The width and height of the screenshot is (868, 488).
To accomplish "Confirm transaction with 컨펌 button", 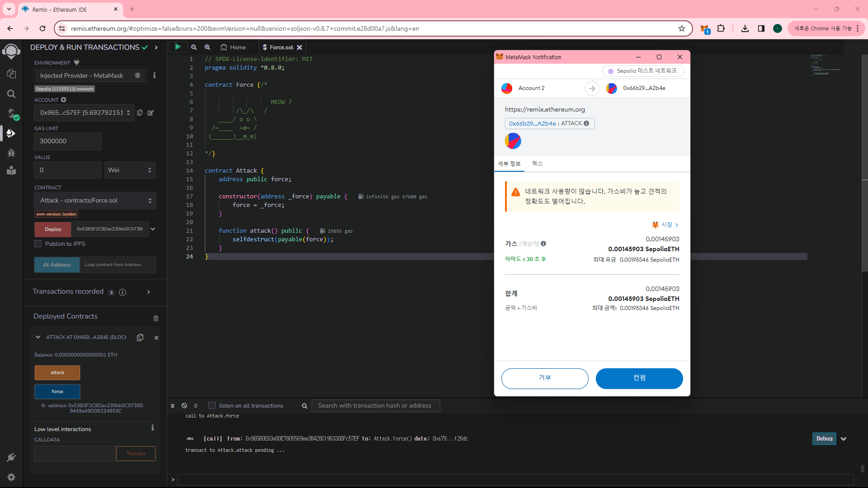I will pyautogui.click(x=639, y=378).
